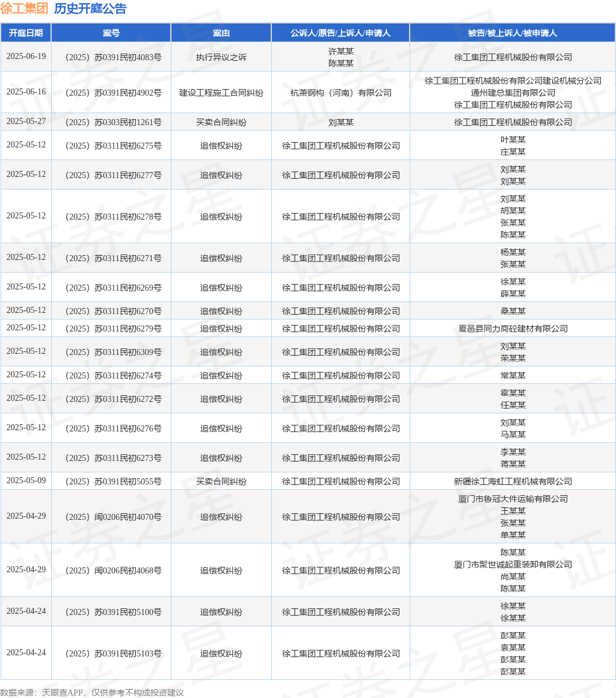Select the 开庭日期 column header
Viewport: 616px width, 698px height.
pos(26,33)
